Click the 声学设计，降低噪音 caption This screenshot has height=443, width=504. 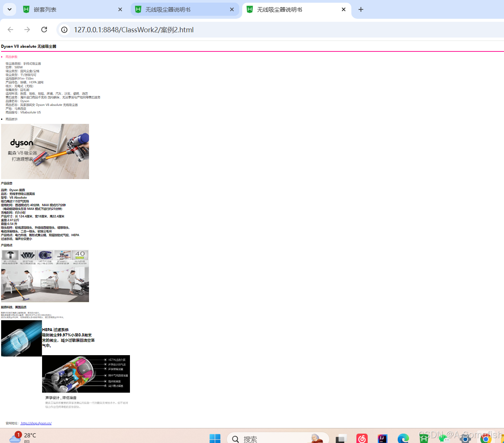click(x=61, y=398)
